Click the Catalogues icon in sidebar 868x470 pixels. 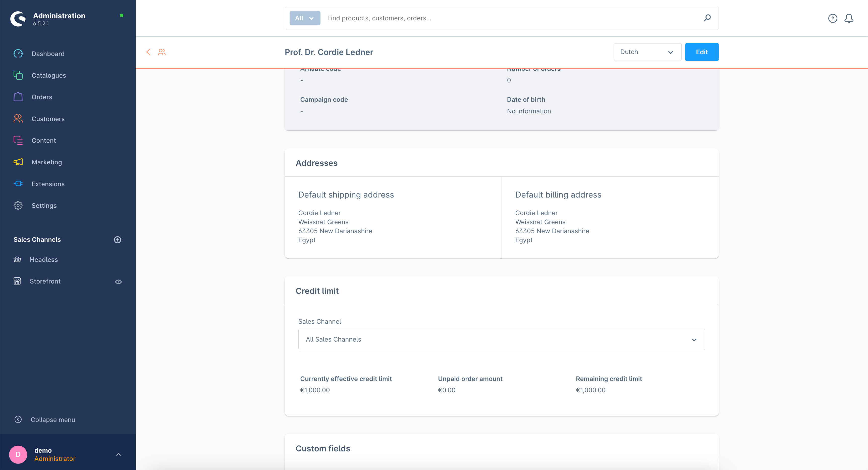point(18,75)
